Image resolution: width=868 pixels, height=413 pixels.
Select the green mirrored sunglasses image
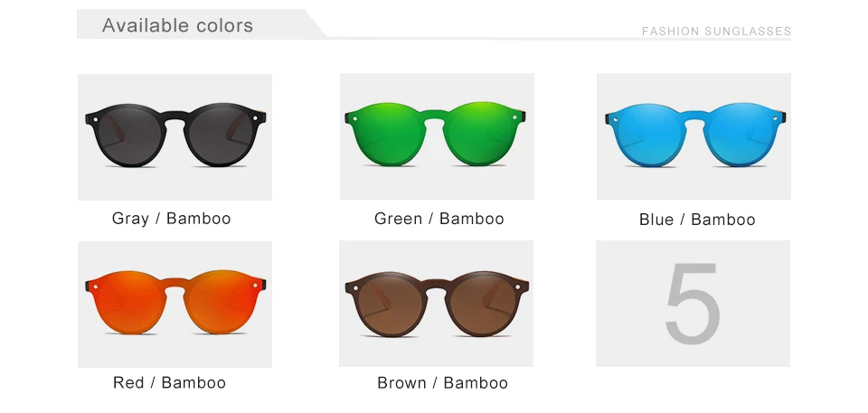pyautogui.click(x=437, y=136)
